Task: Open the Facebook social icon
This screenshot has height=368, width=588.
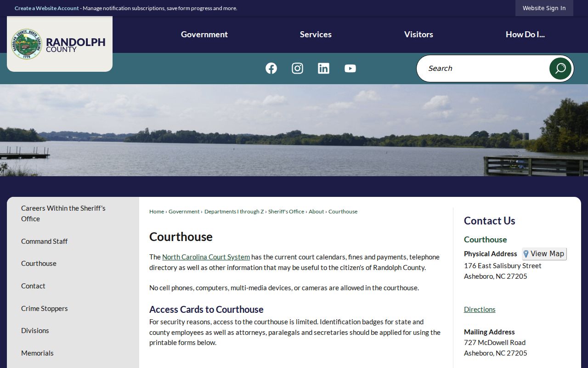Action: (x=271, y=69)
